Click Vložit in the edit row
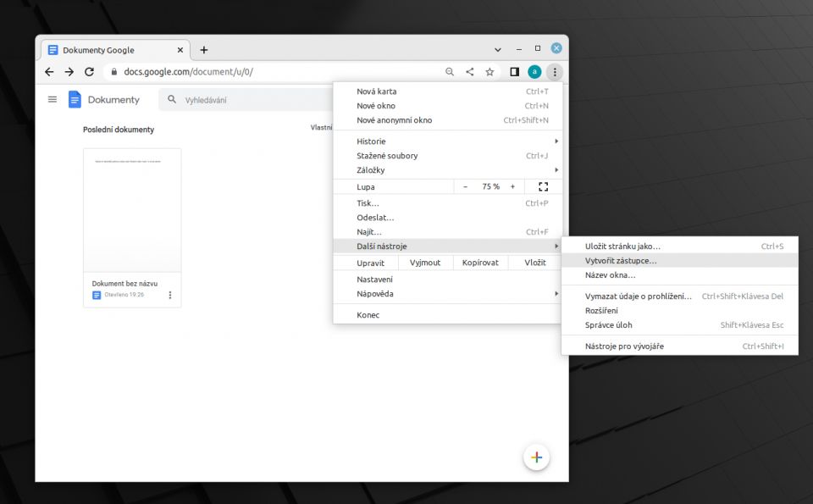The height and width of the screenshot is (504, 813). (x=535, y=263)
